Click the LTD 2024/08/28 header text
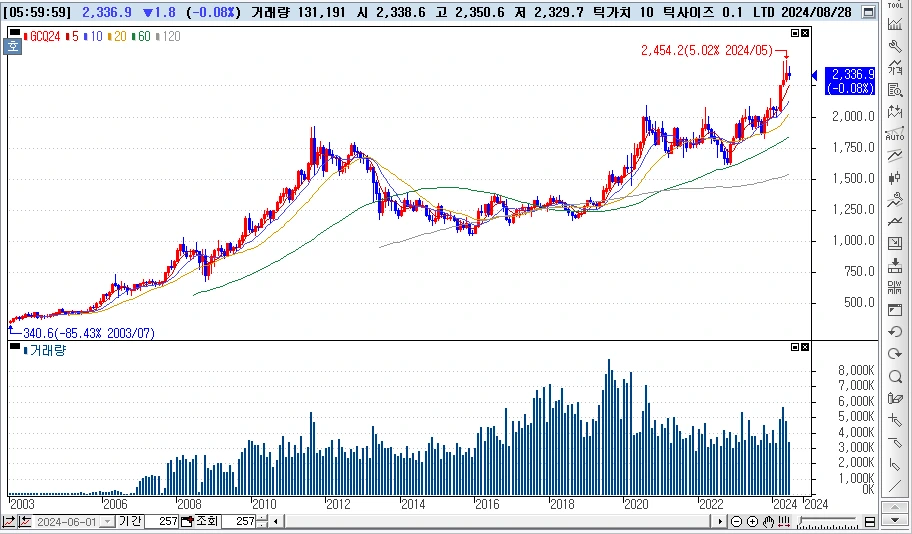The width and height of the screenshot is (912, 534). 802,12
